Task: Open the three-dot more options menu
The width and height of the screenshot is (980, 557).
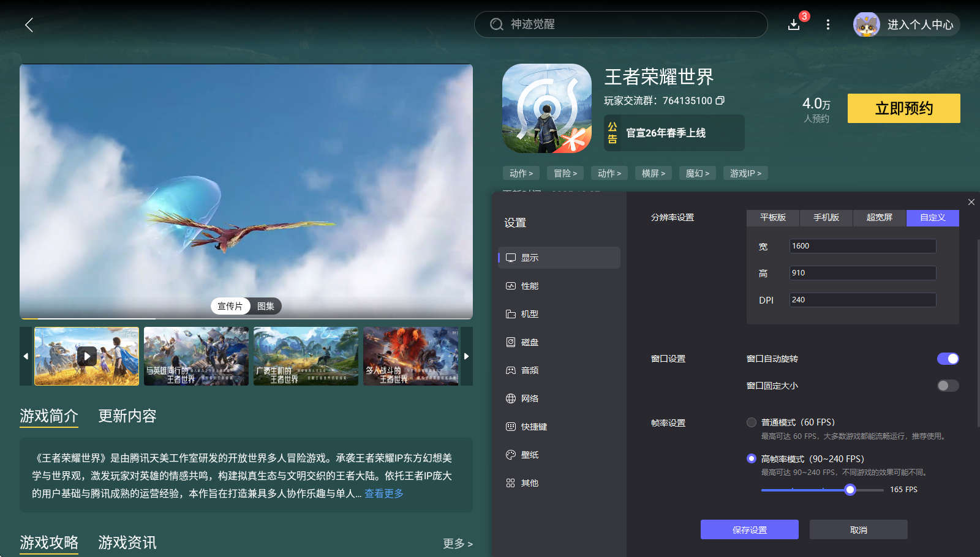Action: click(828, 24)
